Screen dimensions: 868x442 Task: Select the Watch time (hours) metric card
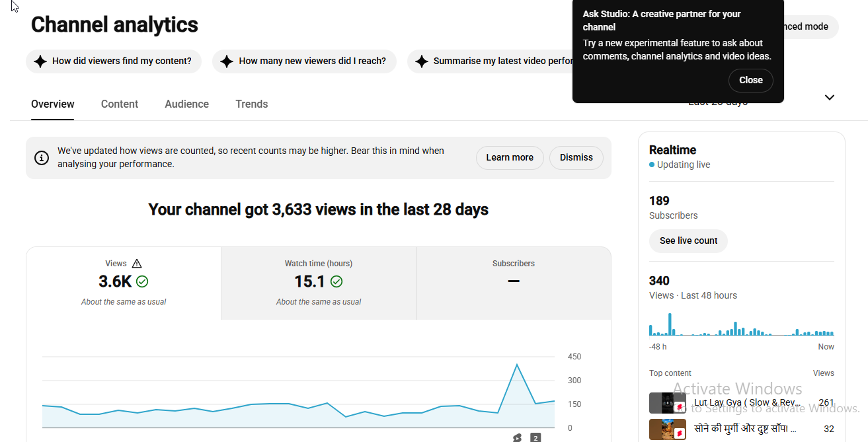pos(319,283)
